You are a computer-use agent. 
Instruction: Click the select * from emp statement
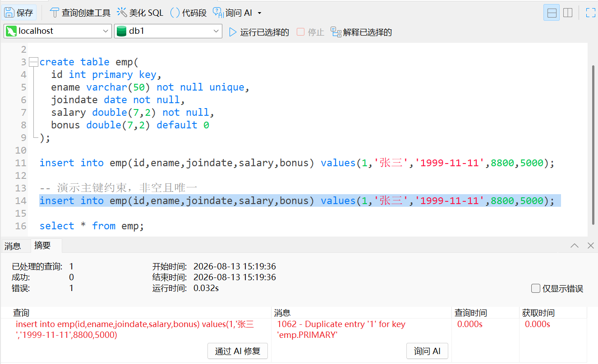92,226
